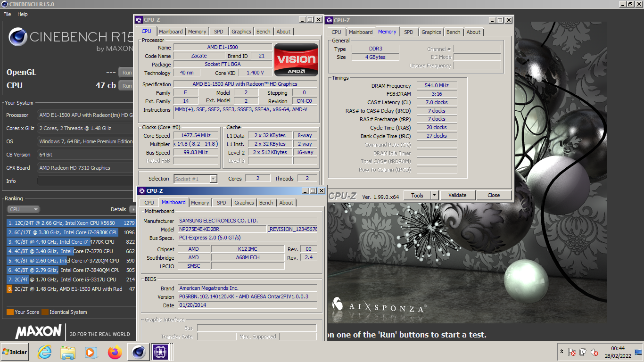The image size is (644, 362).
Task: Open the volume tray icon
Action: (594, 352)
